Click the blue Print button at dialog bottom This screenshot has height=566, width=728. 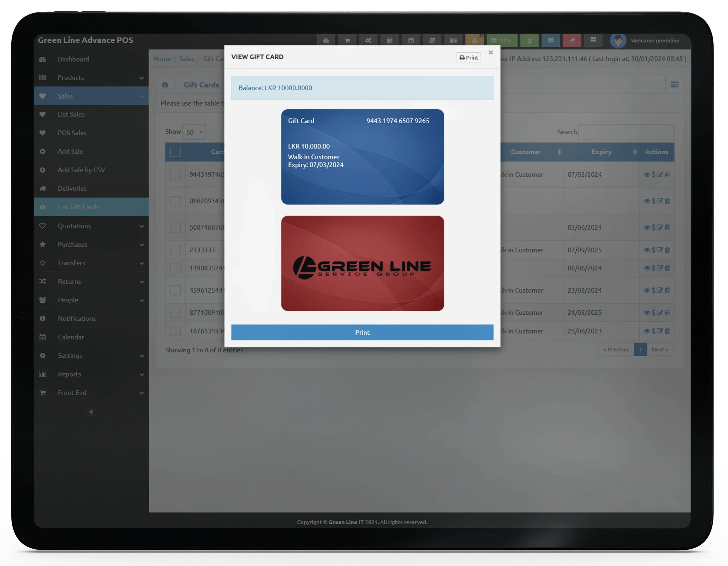pos(362,332)
